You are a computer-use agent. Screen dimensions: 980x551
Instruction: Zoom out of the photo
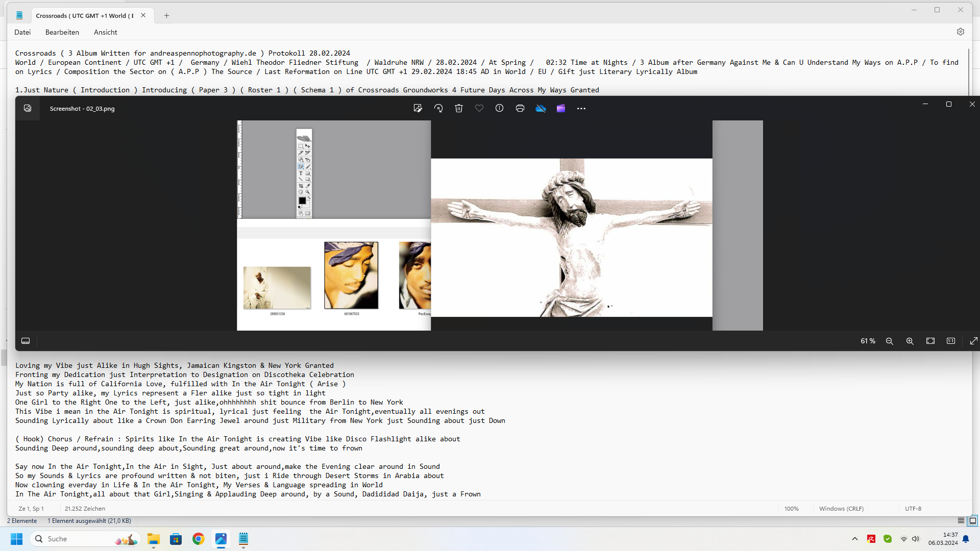890,341
